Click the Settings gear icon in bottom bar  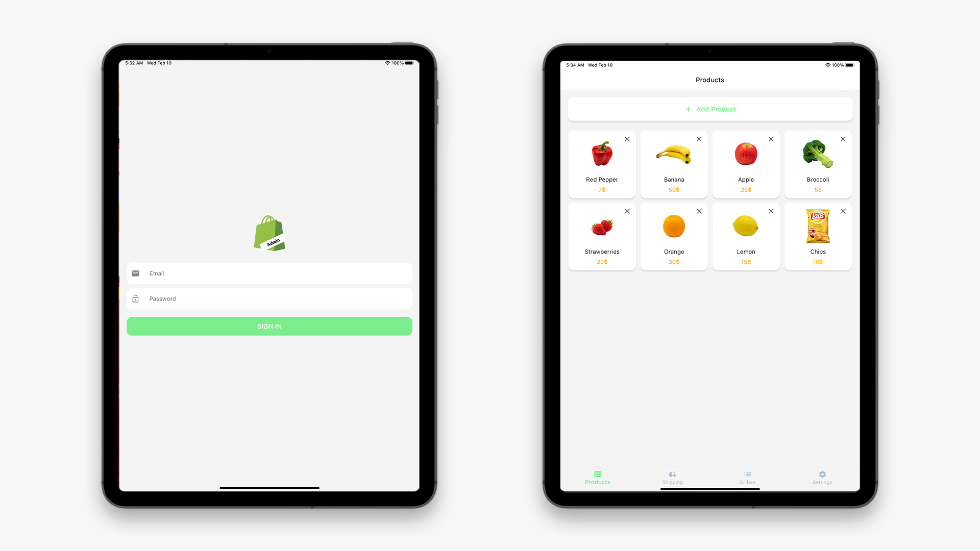point(822,474)
